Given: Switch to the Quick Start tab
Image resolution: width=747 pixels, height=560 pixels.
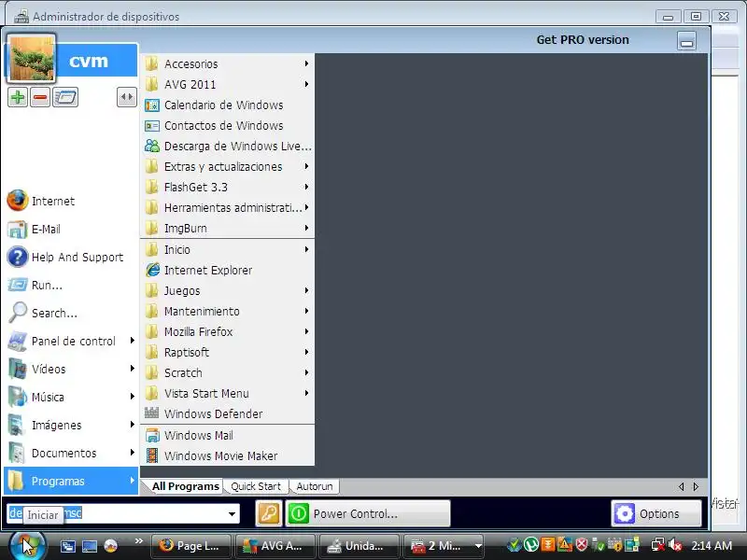Looking at the screenshot, I should [x=256, y=486].
